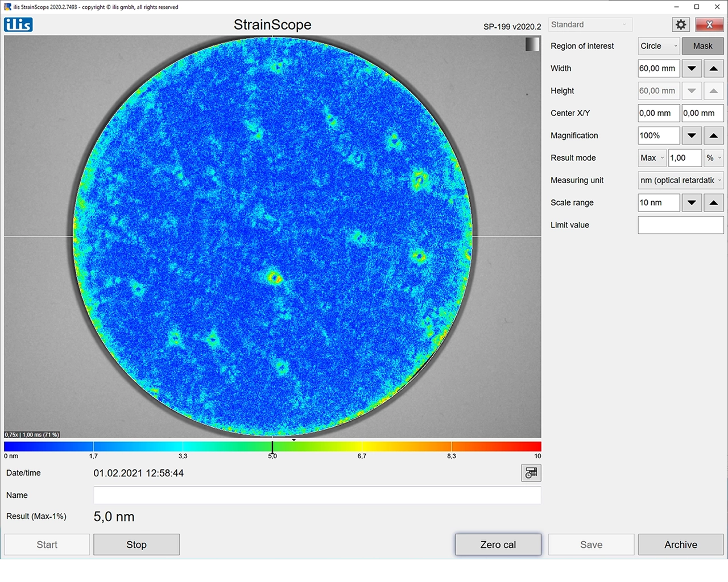The image size is (728, 582).
Task: Click the Limit value input field
Action: (680, 225)
